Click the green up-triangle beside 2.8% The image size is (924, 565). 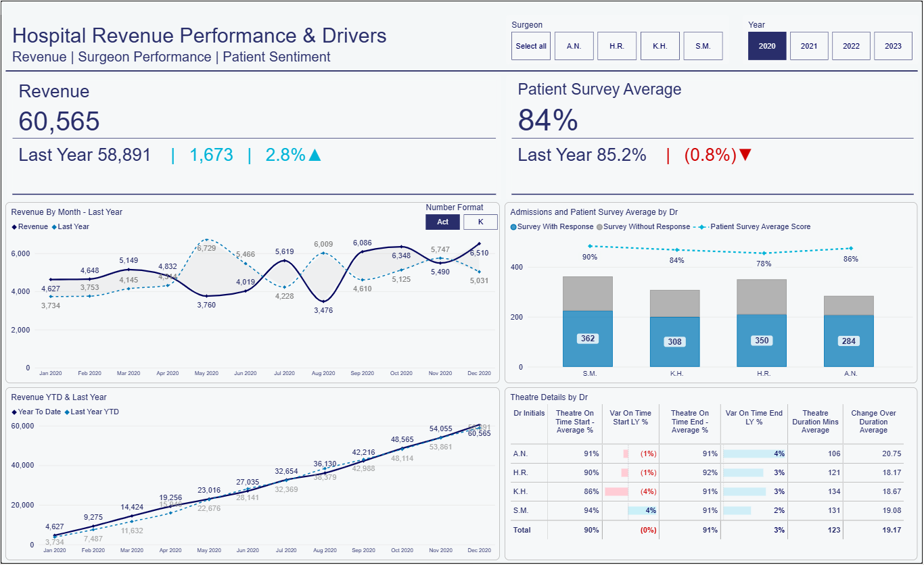315,155
